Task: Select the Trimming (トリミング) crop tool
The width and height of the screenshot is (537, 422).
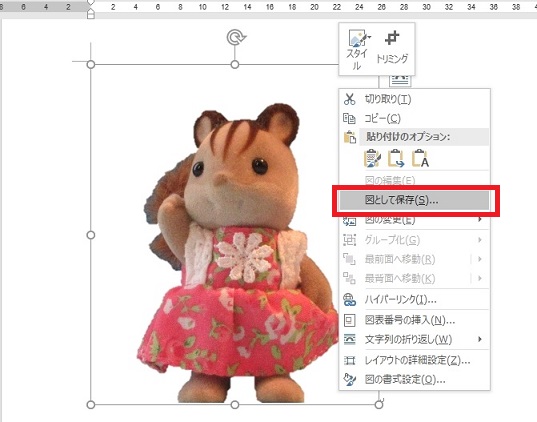Action: (392, 47)
